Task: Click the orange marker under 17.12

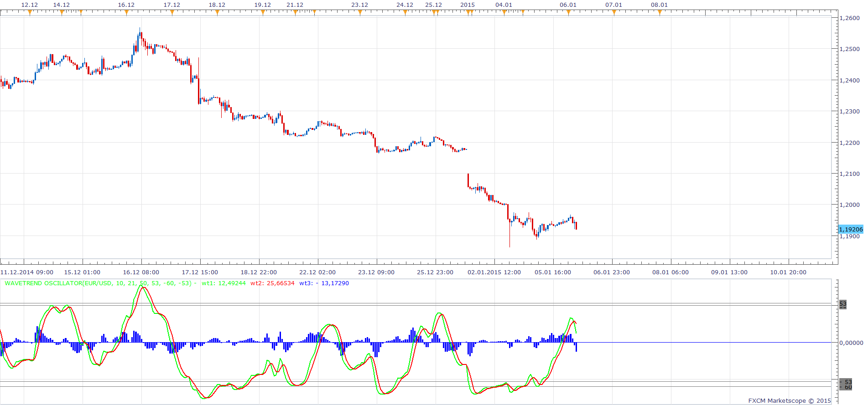Action: pyautogui.click(x=172, y=13)
